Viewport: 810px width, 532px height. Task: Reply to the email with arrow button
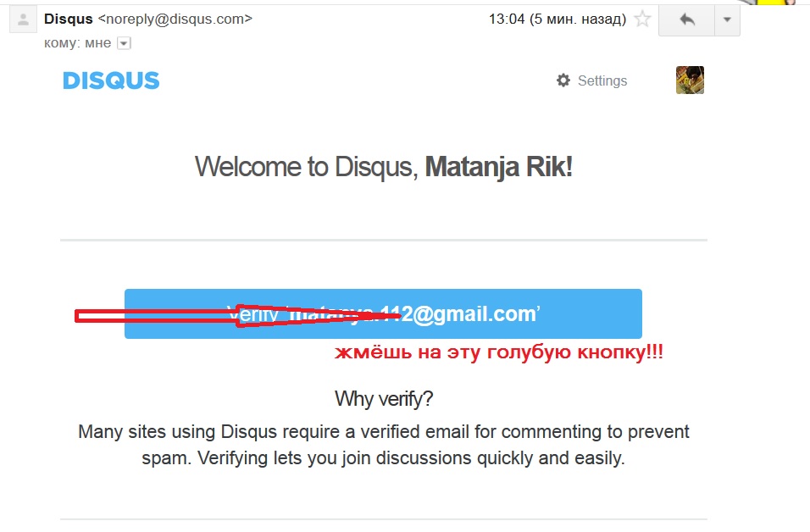pos(686,20)
